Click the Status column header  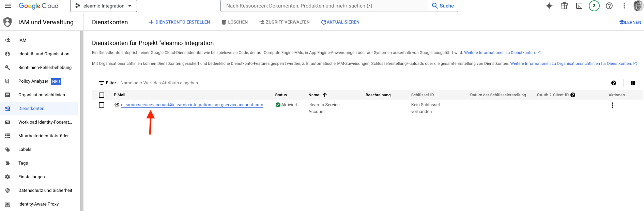[x=281, y=95]
